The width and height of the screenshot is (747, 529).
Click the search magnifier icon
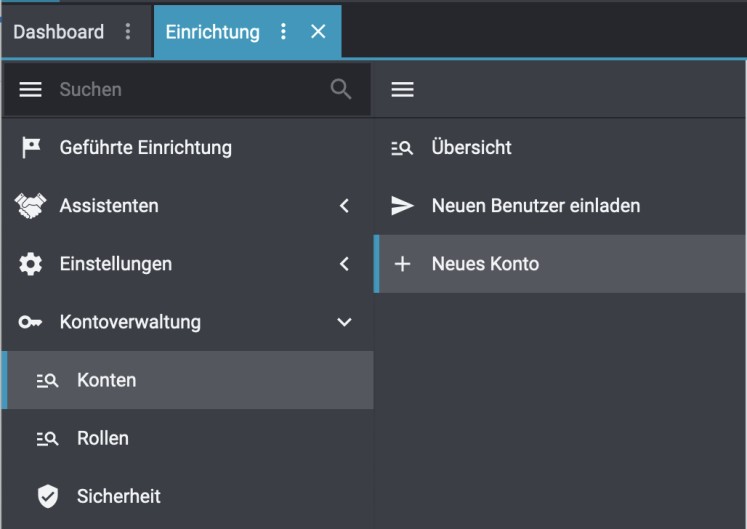[341, 89]
